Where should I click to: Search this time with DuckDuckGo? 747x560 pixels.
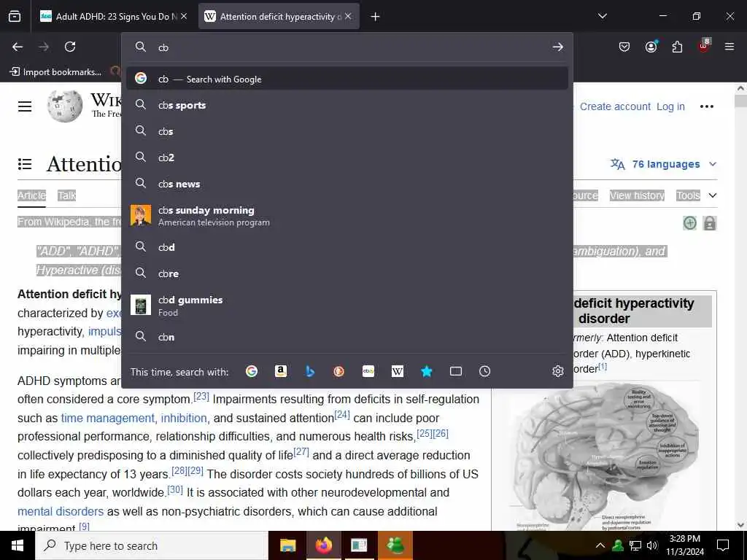338,371
